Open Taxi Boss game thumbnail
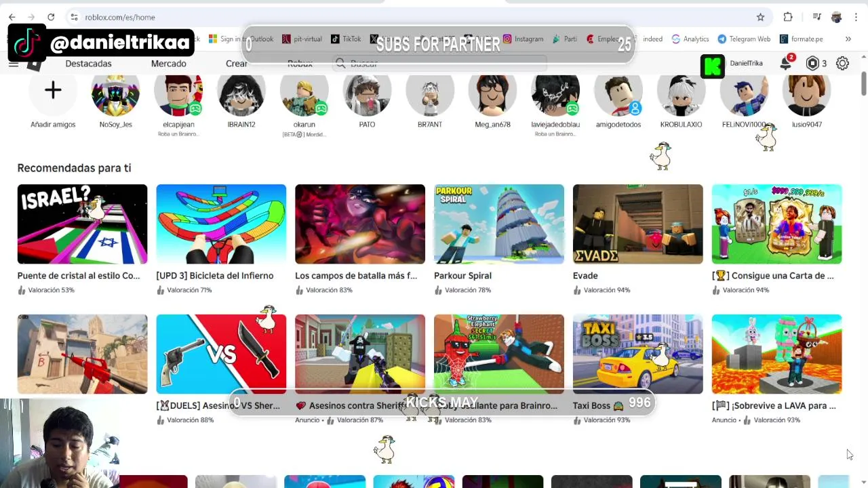The width and height of the screenshot is (868, 488). [x=638, y=354]
